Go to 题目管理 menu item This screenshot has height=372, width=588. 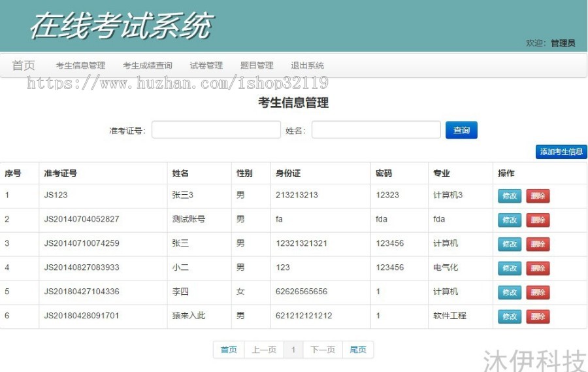point(257,65)
